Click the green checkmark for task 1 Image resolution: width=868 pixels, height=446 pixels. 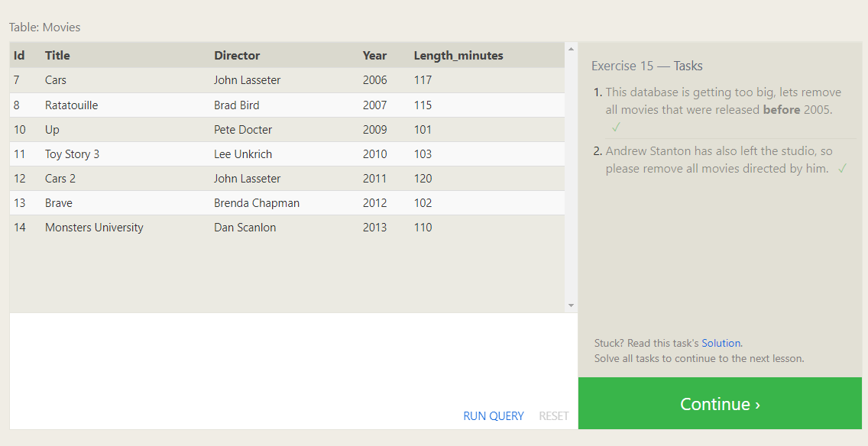(x=617, y=128)
